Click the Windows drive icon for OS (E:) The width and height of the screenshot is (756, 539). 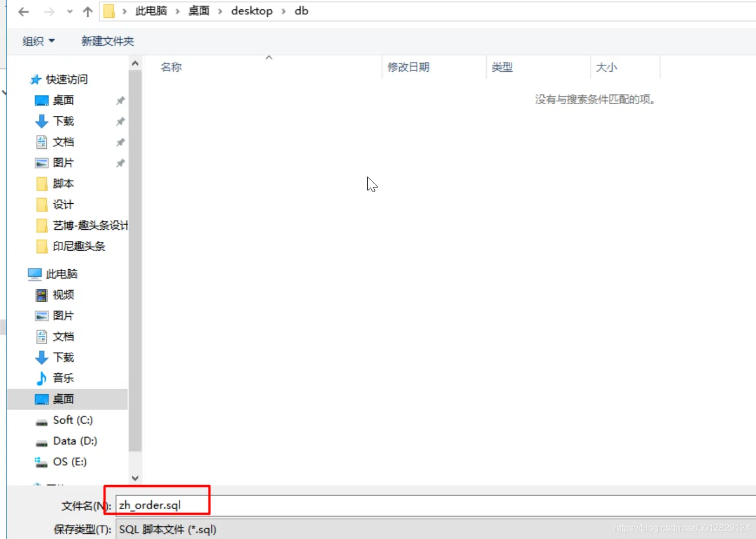[41, 461]
